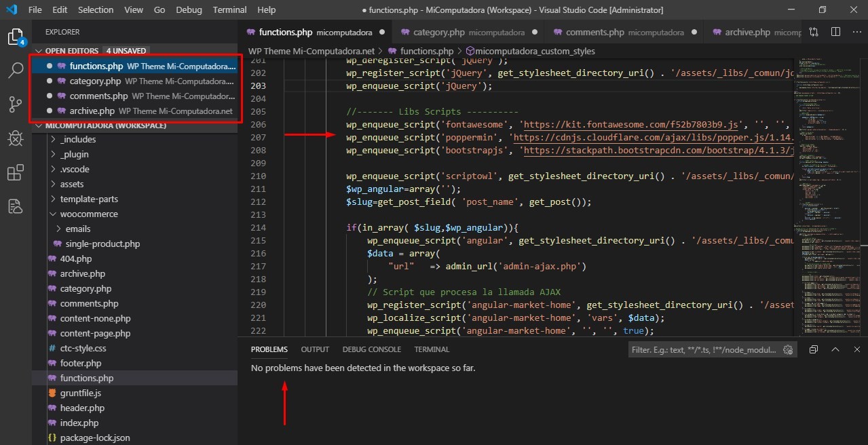Image resolution: width=868 pixels, height=445 pixels.
Task: Click the elephant icon before functions.php breadcrumb
Action: pos(392,51)
